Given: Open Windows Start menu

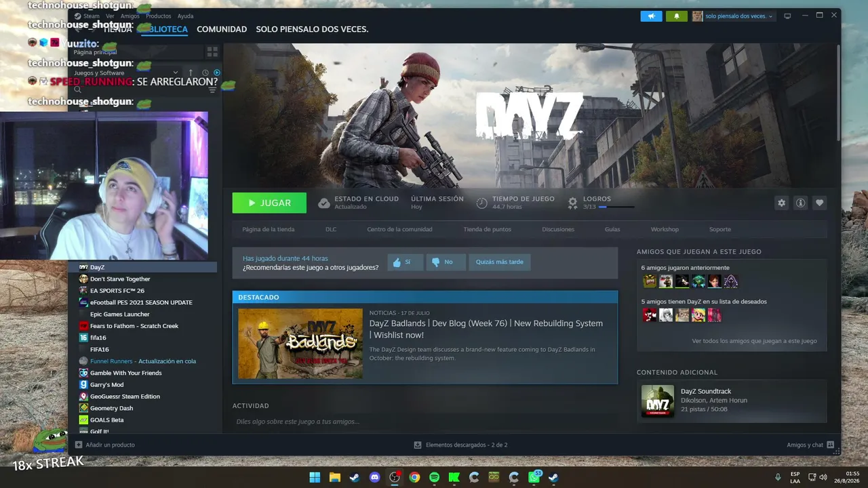Looking at the screenshot, I should pos(315,477).
